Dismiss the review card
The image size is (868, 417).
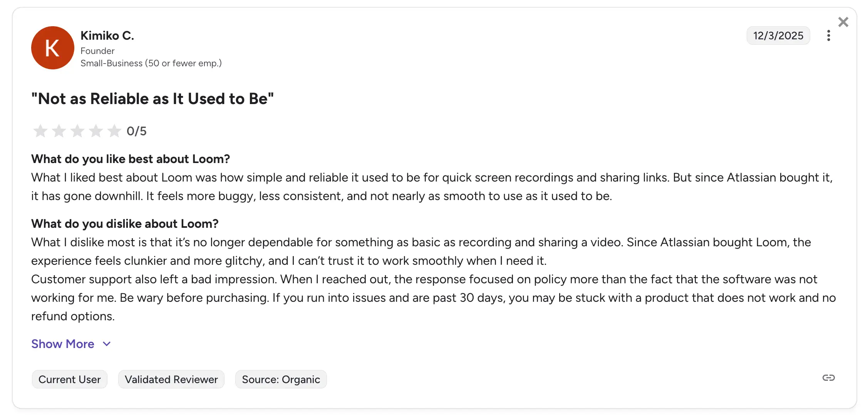[x=843, y=22]
